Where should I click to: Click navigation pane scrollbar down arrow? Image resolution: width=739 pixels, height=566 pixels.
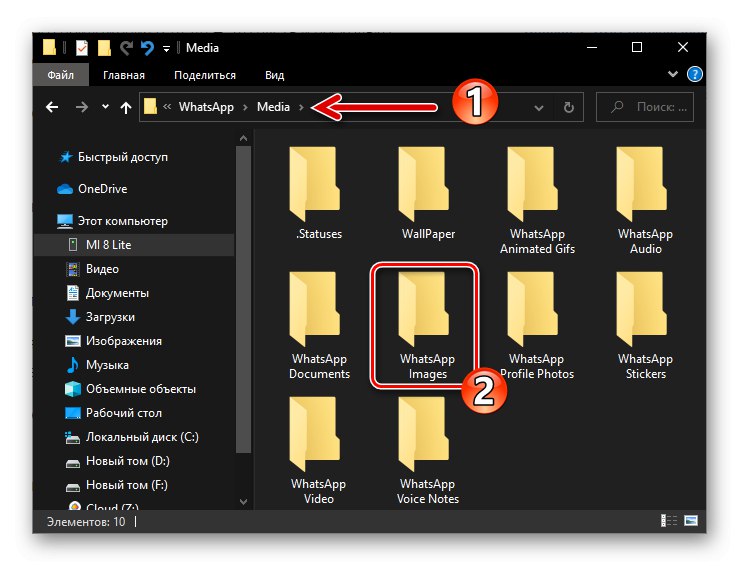(243, 501)
